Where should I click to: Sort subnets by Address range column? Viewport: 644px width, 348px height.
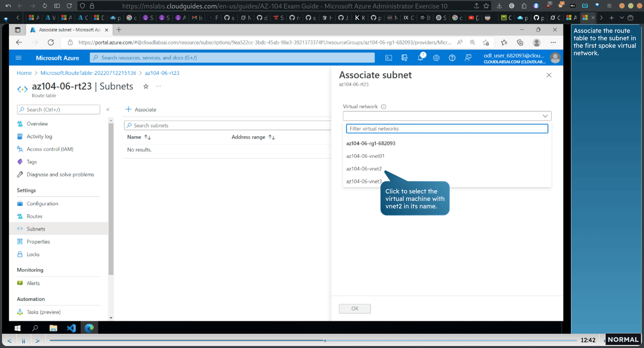click(x=253, y=137)
